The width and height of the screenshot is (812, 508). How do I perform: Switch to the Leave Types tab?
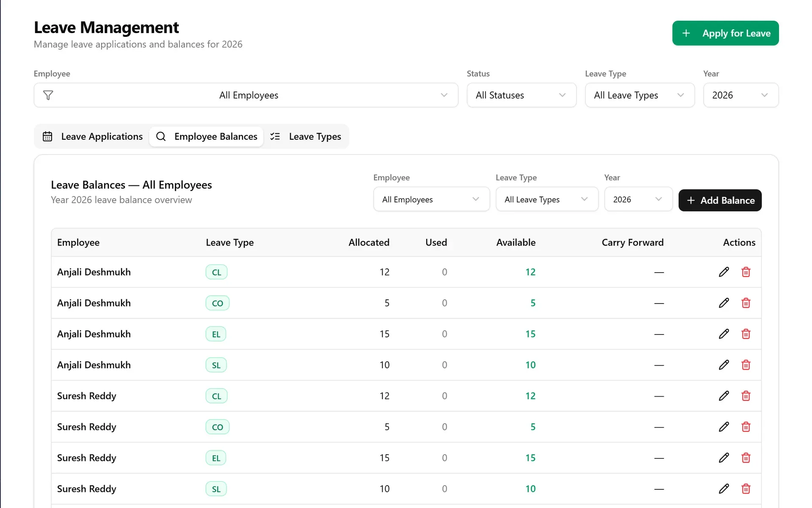tap(306, 136)
